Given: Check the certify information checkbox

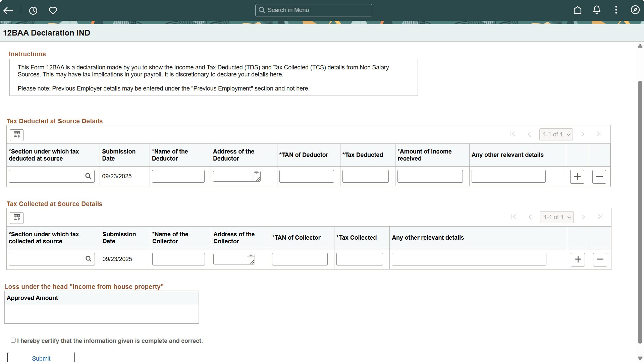Looking at the screenshot, I should point(13,340).
